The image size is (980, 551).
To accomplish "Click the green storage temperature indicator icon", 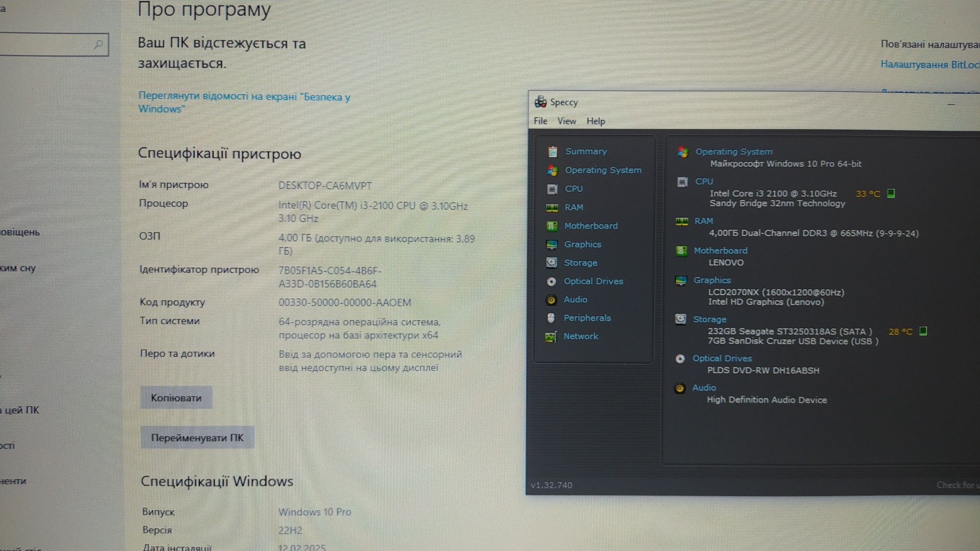I will click(x=923, y=331).
